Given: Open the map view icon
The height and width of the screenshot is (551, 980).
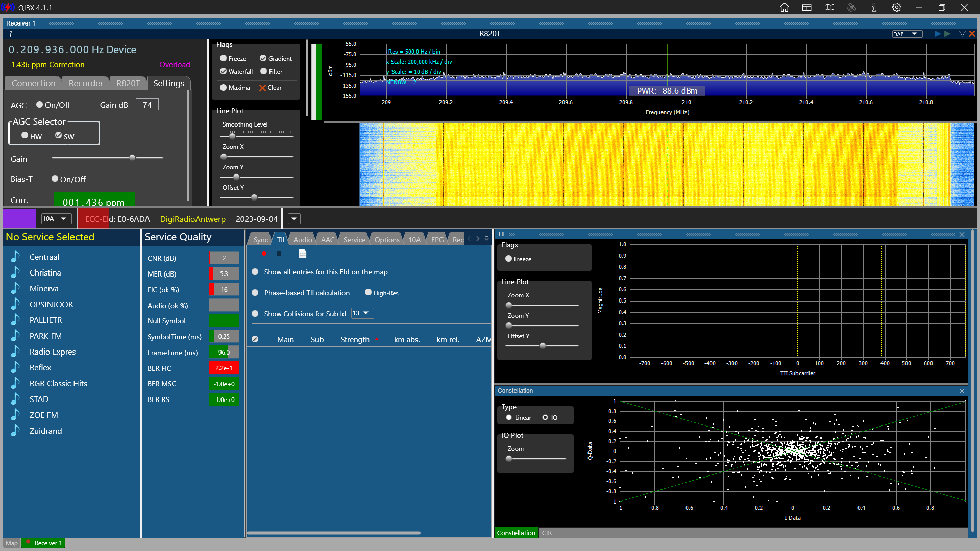Looking at the screenshot, I should 829,7.
